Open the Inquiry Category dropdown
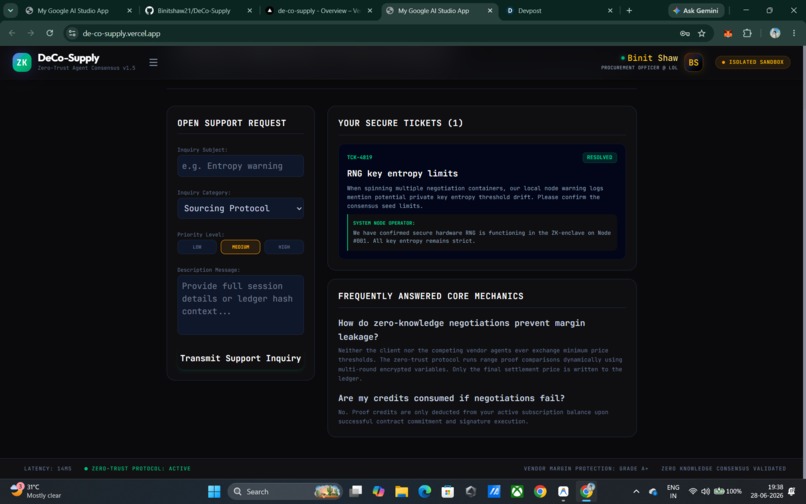The height and width of the screenshot is (504, 806). point(241,208)
